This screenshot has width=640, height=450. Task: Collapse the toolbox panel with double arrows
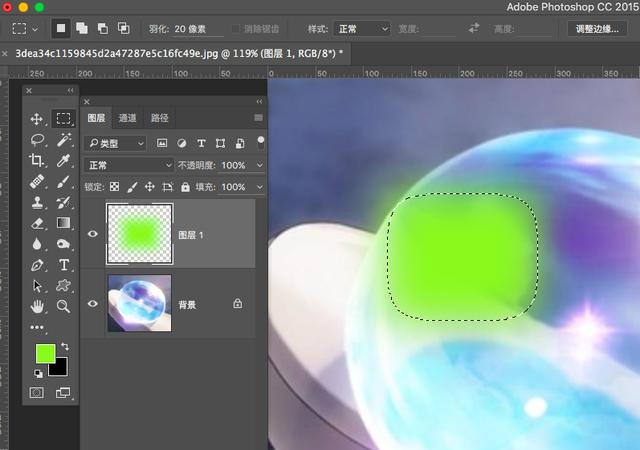[x=71, y=90]
